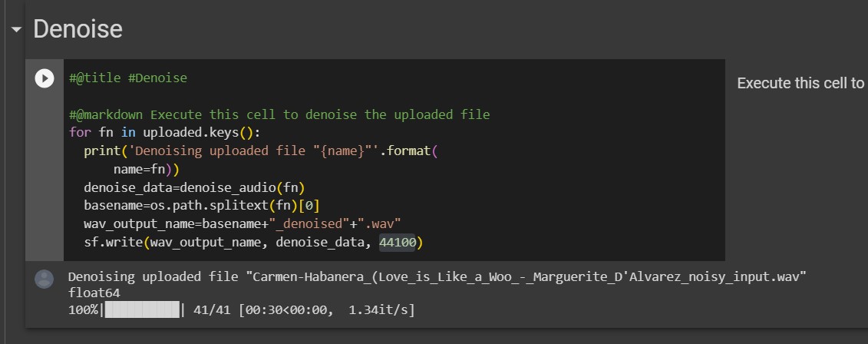This screenshot has height=344, width=868.
Task: Click the denoise_data=denoise_audio(fn) line
Action: [194, 188]
